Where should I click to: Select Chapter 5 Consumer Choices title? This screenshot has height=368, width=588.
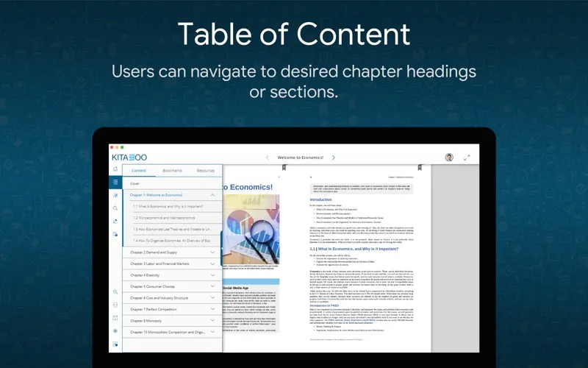click(153, 286)
